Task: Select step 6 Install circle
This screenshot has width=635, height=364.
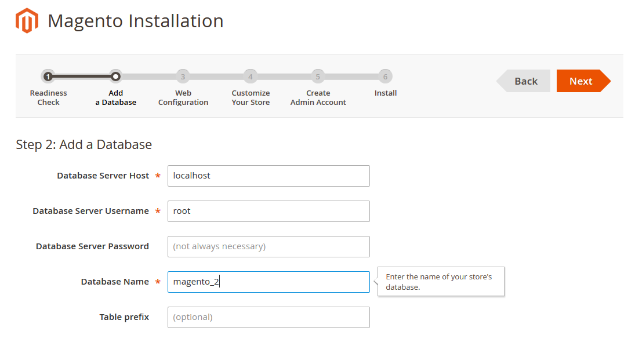Action: point(386,77)
